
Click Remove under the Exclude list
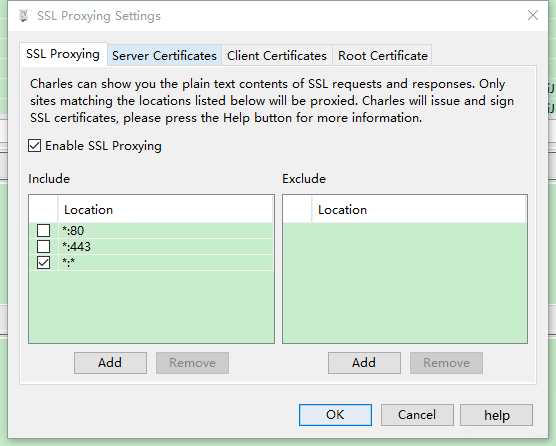pos(446,363)
